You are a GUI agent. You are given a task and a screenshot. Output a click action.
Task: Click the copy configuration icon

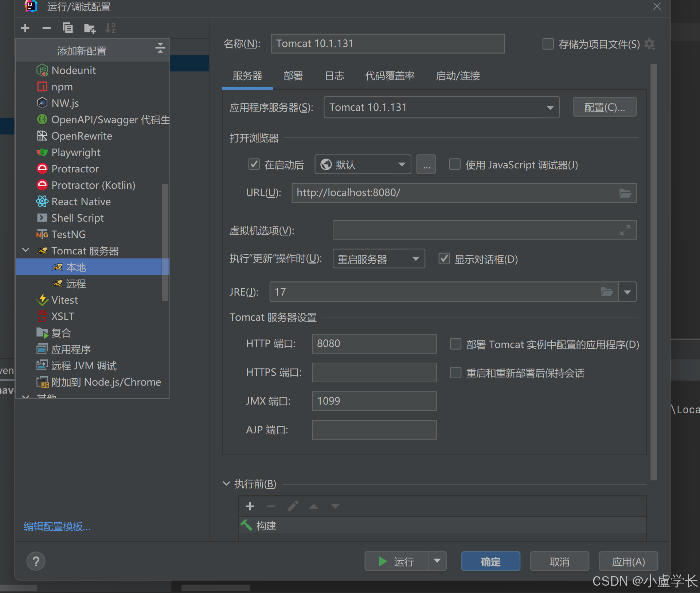point(67,28)
